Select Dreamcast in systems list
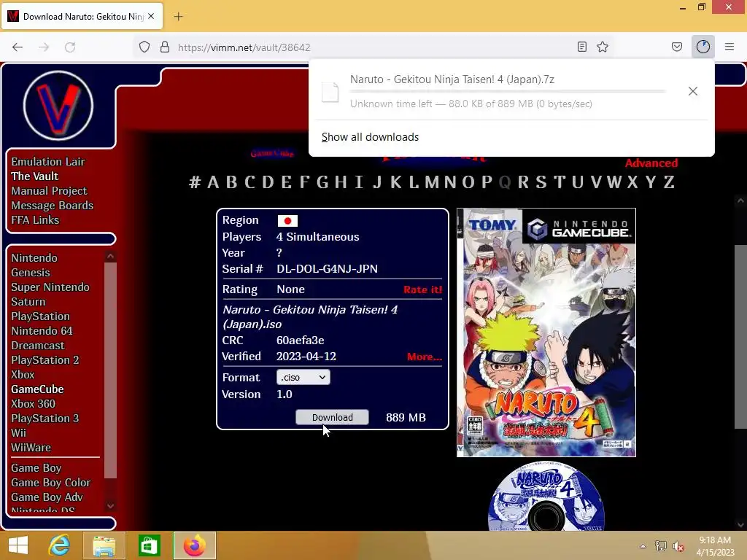Screen dimensions: 747x560 (x=38, y=345)
